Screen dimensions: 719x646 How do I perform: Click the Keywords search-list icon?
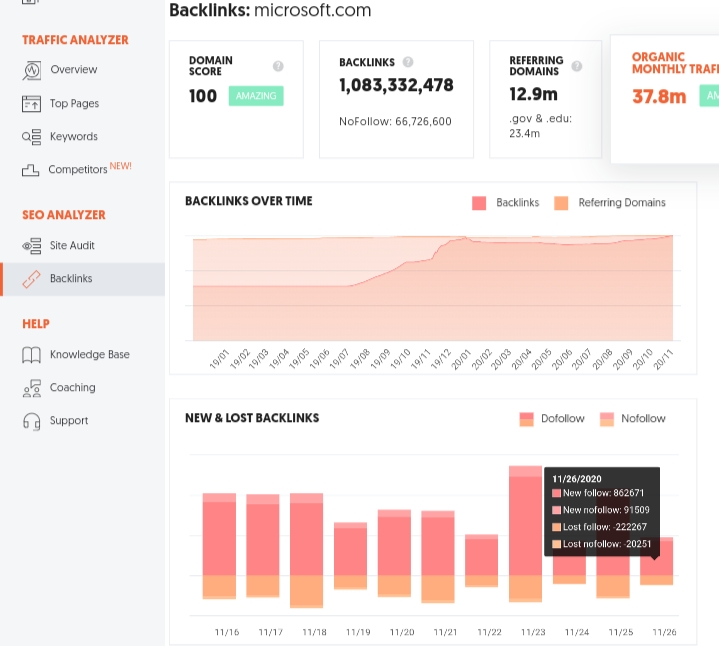31,137
